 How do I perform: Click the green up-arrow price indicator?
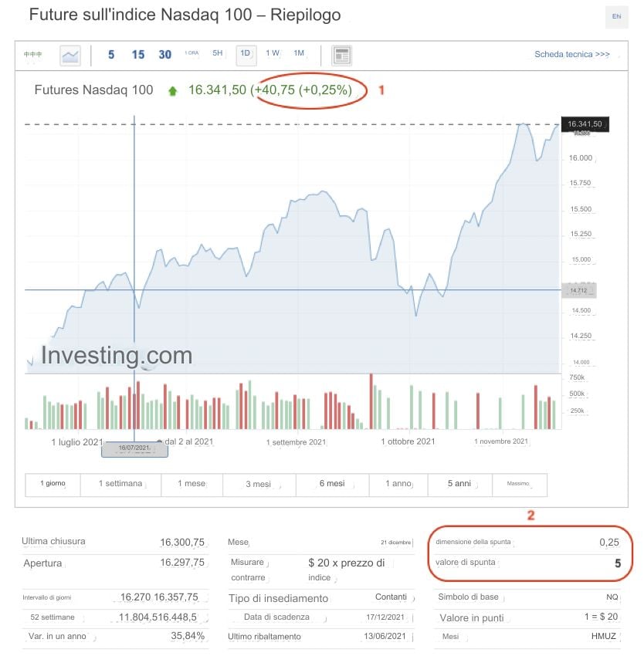click(172, 91)
